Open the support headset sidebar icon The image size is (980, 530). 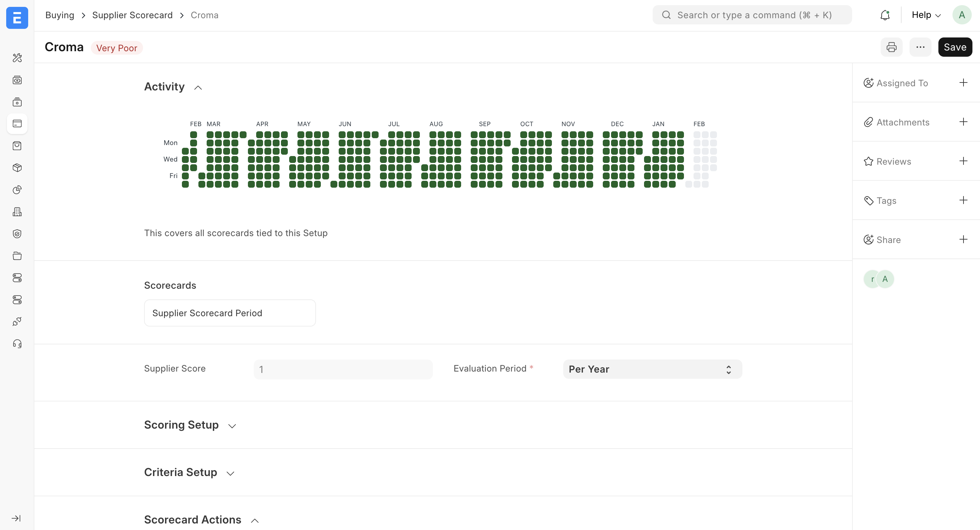point(17,344)
